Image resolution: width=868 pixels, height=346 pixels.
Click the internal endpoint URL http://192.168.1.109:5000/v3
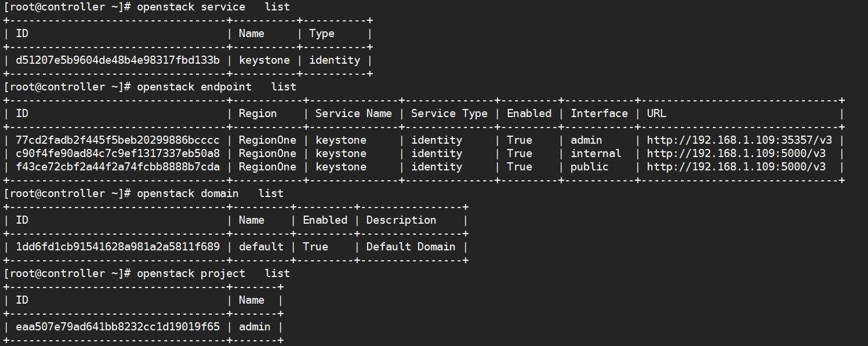pos(736,154)
